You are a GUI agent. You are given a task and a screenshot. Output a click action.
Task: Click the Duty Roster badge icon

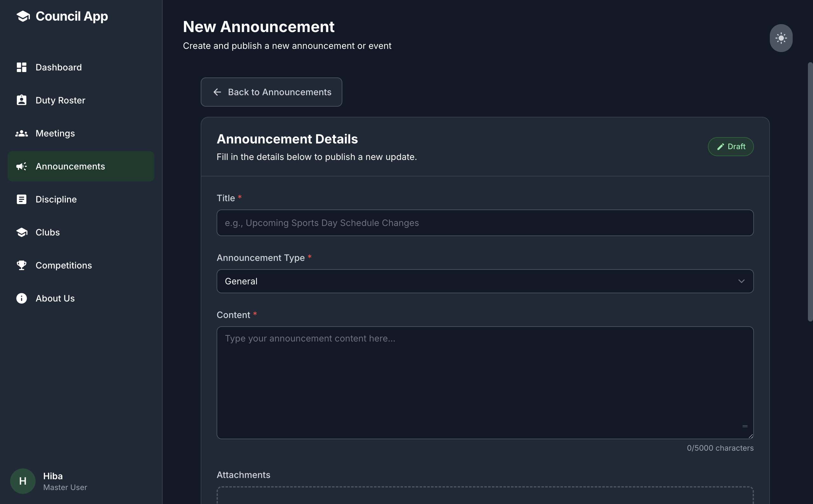(x=22, y=100)
